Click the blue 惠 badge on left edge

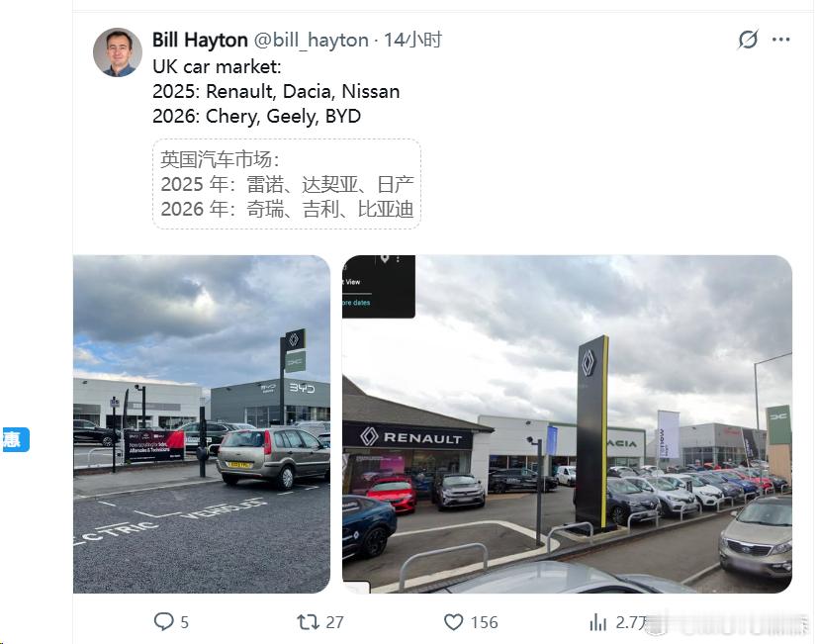click(15, 440)
